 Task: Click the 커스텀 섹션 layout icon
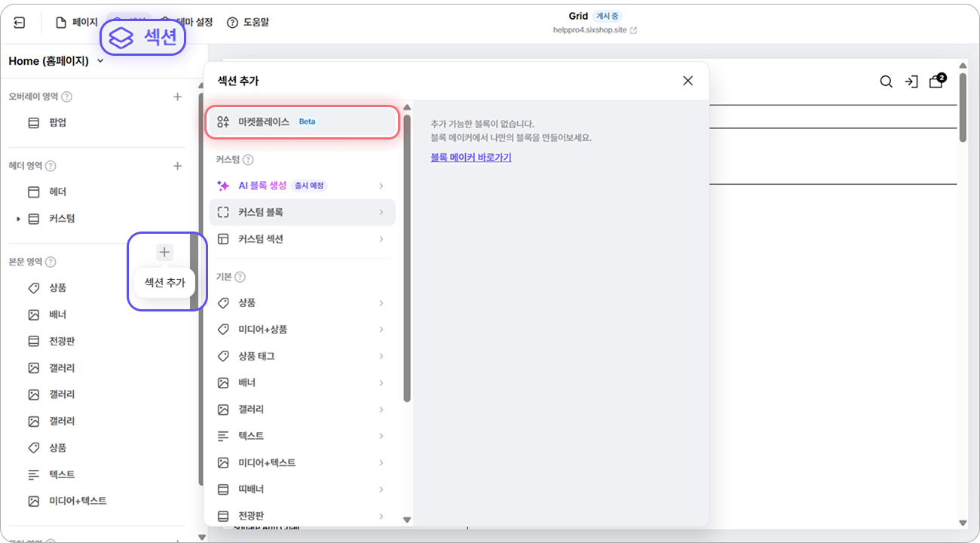223,239
